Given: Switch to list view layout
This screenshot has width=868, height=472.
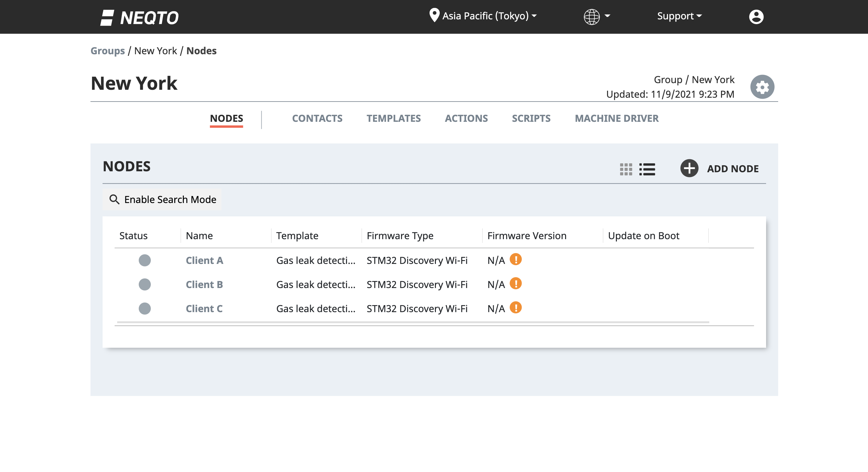Looking at the screenshot, I should [x=647, y=169].
